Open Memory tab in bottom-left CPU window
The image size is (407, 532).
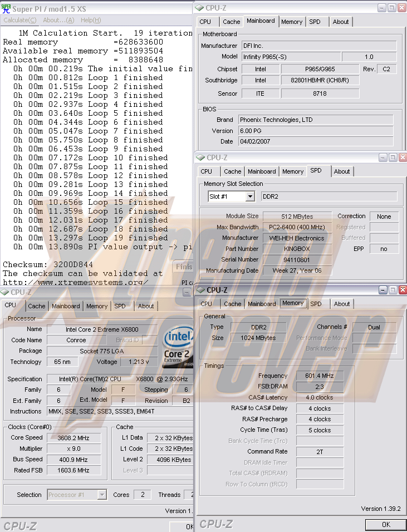pos(97,306)
